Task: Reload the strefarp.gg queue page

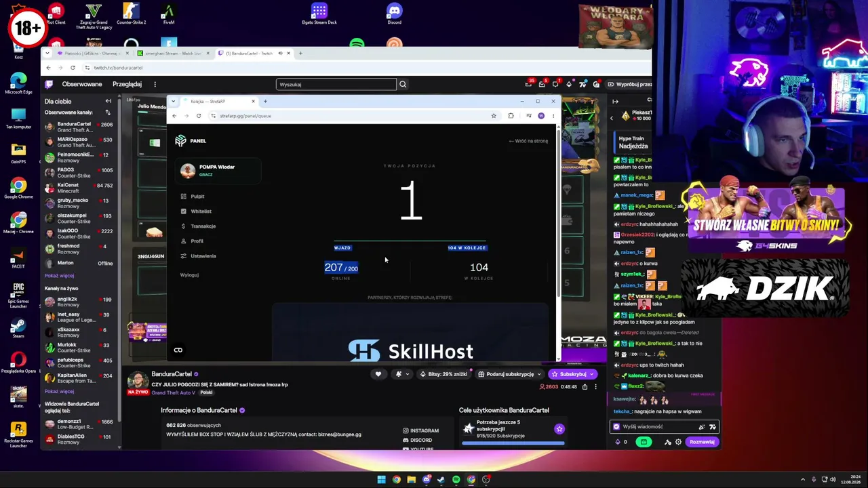Action: 199,116
